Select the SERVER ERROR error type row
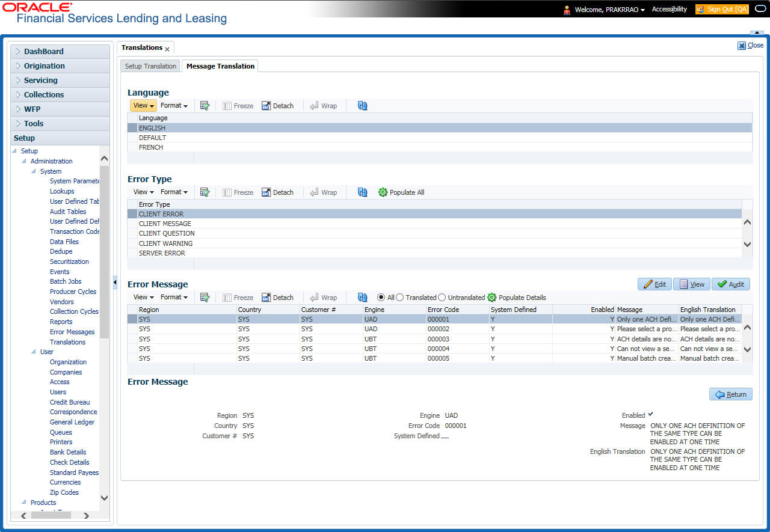 pos(434,253)
